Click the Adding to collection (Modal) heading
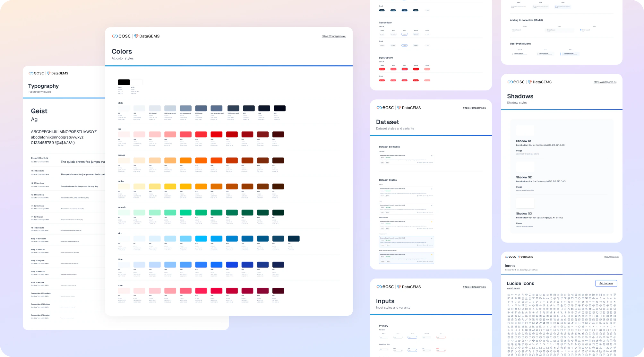Screen dimensions: 644x357 [527, 20]
